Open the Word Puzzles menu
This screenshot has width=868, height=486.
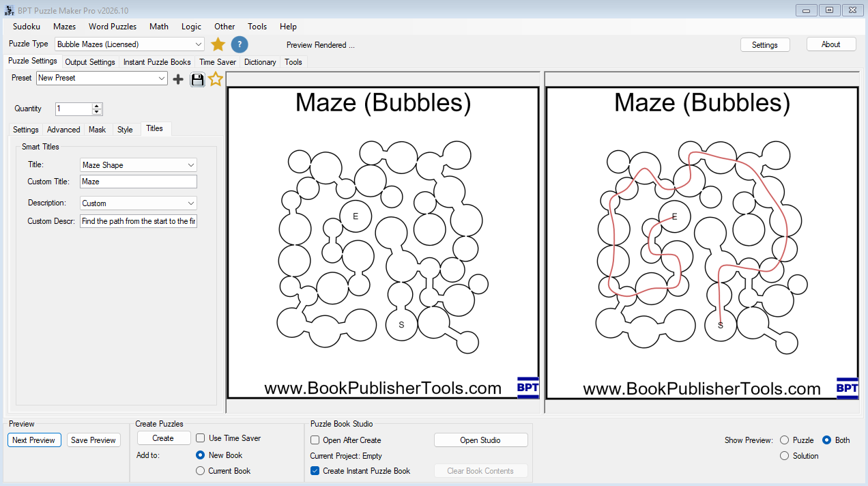point(113,27)
